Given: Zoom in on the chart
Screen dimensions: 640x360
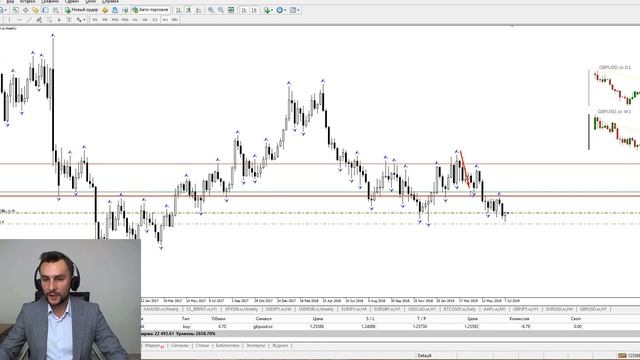Looking at the screenshot, I should pyautogui.click(x=211, y=10).
